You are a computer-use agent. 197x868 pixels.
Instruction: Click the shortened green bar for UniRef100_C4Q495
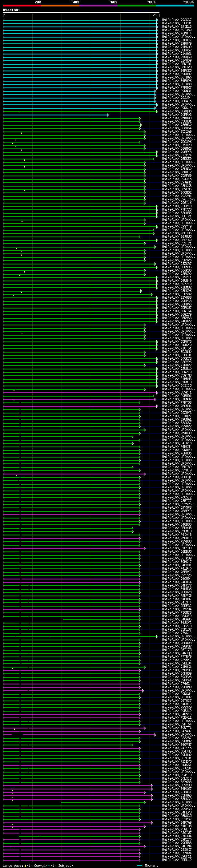tap(102, 620)
